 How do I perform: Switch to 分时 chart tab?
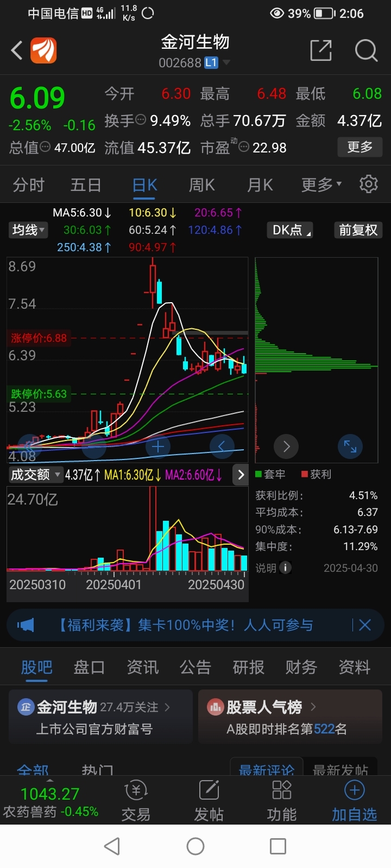pos(29,185)
